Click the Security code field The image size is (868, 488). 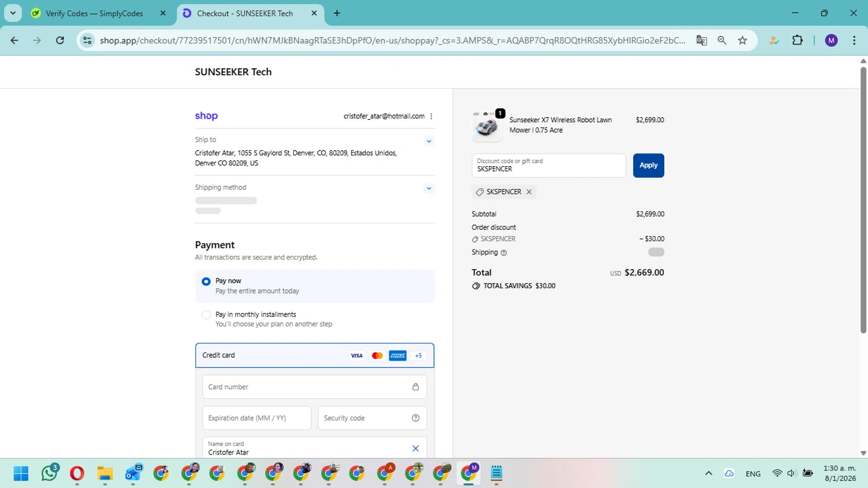tap(373, 418)
